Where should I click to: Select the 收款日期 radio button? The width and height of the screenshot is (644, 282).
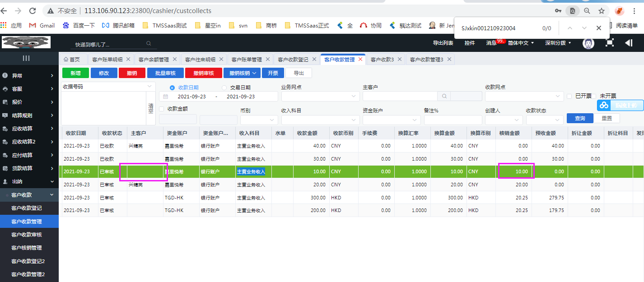[172, 88]
